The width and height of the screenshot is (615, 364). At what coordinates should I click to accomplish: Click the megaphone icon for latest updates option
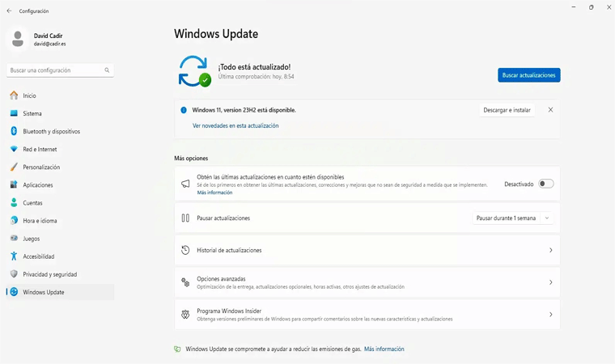185,184
